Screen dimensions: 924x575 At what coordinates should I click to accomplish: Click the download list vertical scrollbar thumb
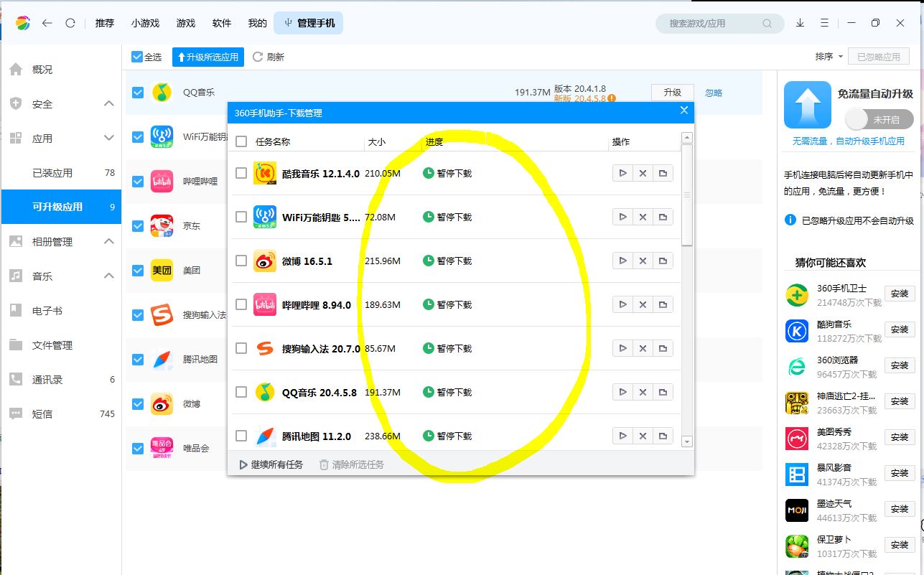[x=686, y=195]
